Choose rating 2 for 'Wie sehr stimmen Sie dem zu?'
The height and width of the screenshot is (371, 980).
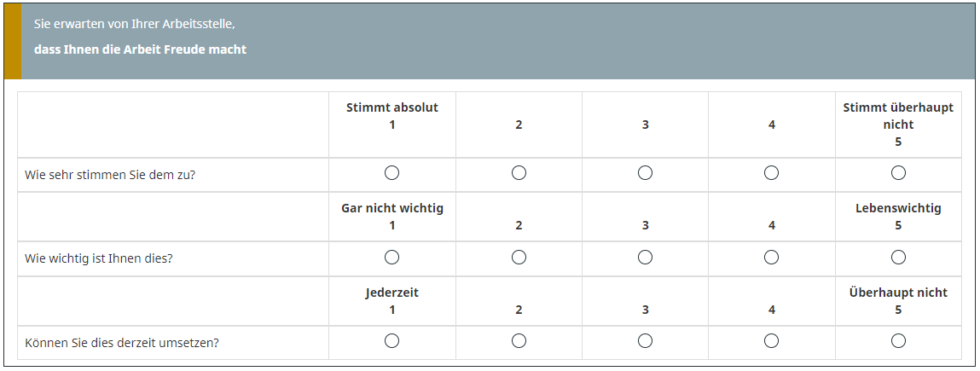pos(519,173)
